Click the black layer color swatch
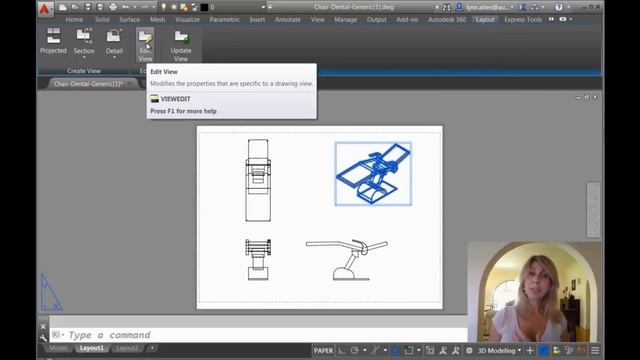 tap(204, 7)
